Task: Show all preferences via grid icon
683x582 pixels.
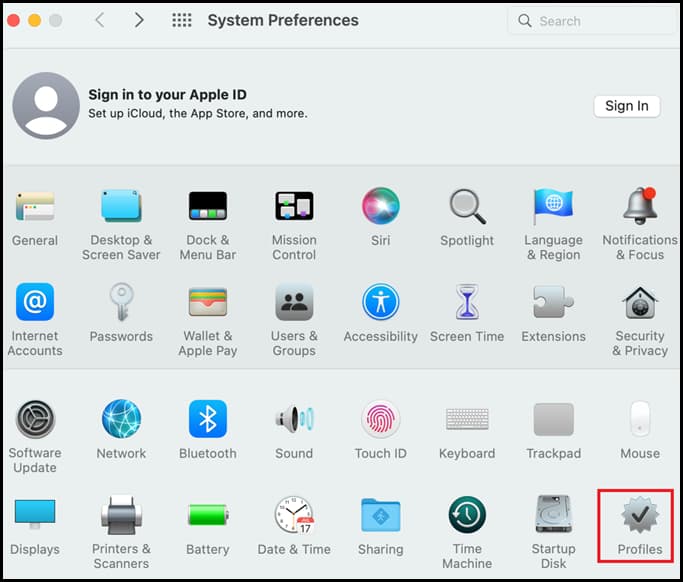Action: point(182,20)
